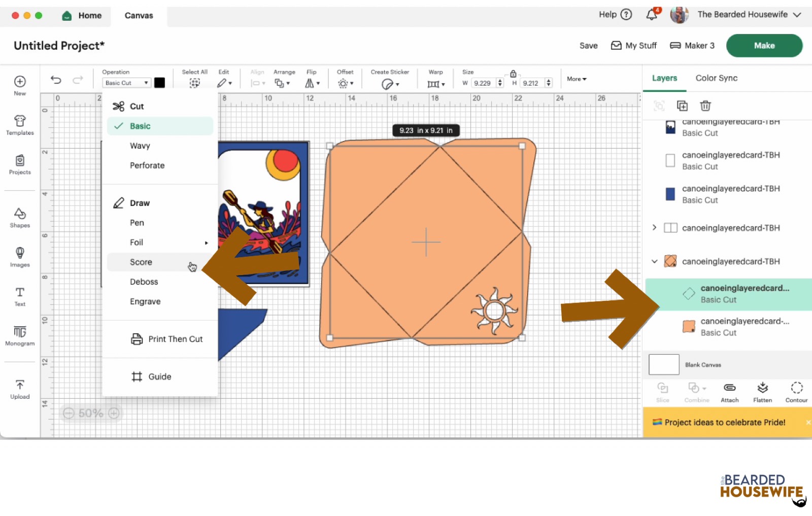Click the green Make button
Screen dimensions: 812x516
764,46
